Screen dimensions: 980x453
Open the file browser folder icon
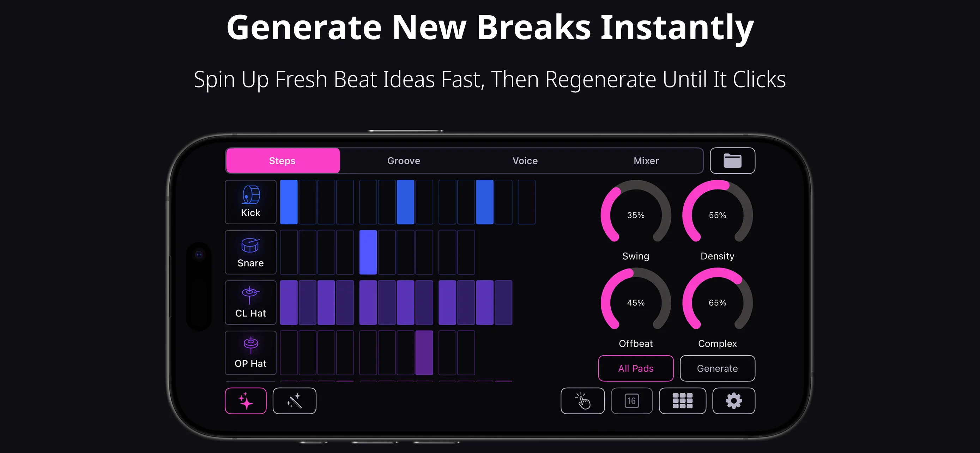click(x=733, y=161)
